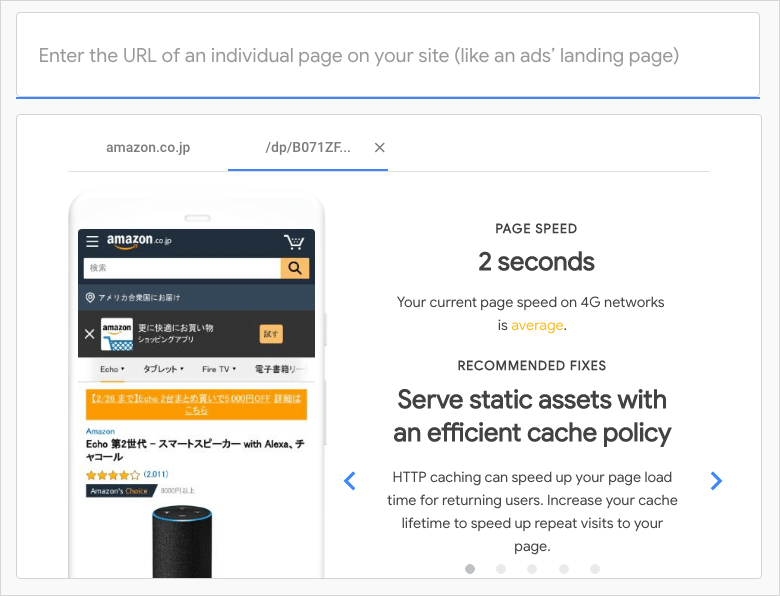Click the orange search magnifier button

click(x=295, y=268)
